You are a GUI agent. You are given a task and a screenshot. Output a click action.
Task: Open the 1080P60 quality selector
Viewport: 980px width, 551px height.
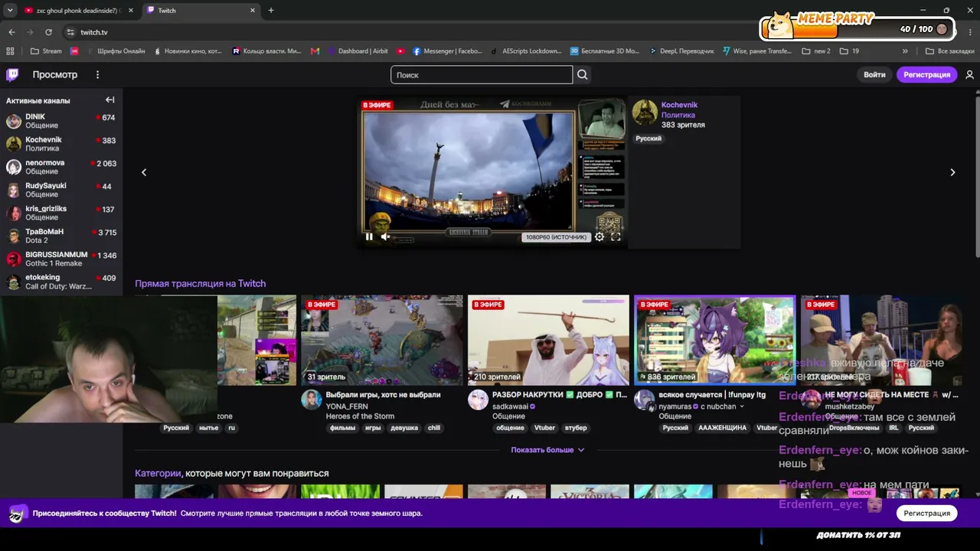click(556, 237)
